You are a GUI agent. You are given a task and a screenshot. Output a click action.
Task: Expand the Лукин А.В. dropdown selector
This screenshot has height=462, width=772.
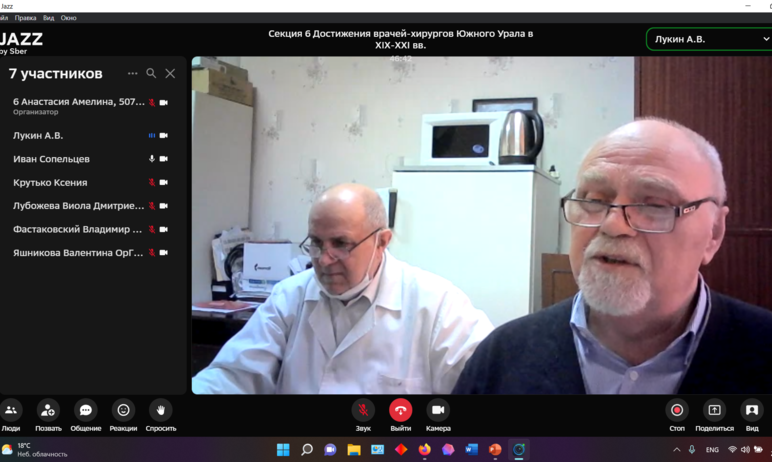click(x=709, y=39)
